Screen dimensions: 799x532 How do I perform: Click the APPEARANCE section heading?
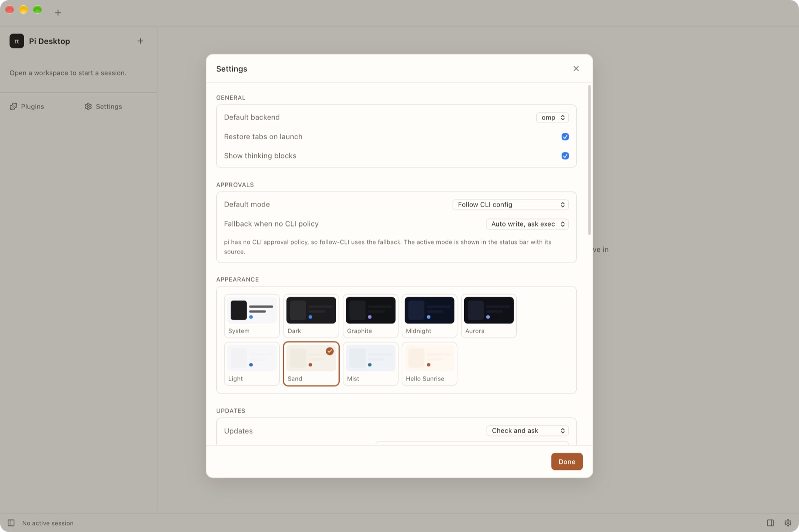pos(238,279)
